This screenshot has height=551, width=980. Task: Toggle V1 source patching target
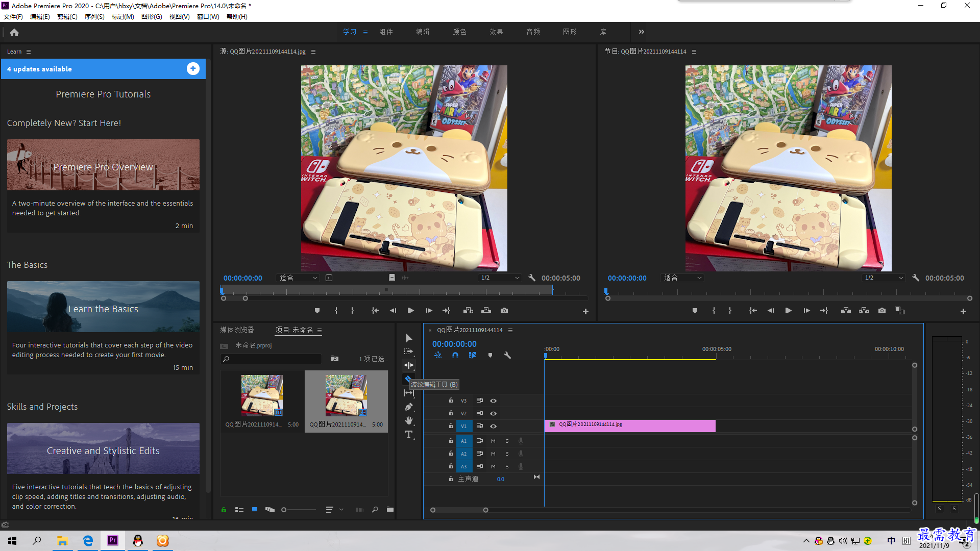click(464, 426)
